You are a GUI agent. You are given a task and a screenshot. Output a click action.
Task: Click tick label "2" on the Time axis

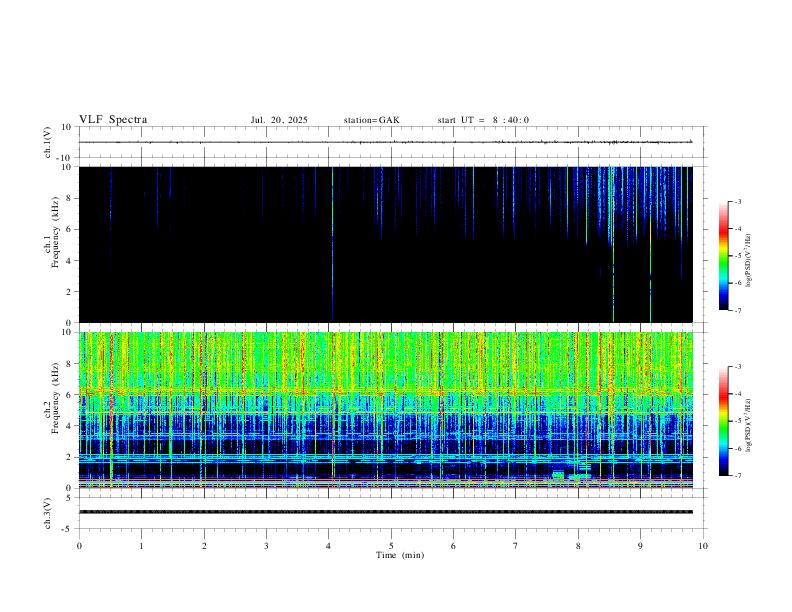tap(204, 546)
